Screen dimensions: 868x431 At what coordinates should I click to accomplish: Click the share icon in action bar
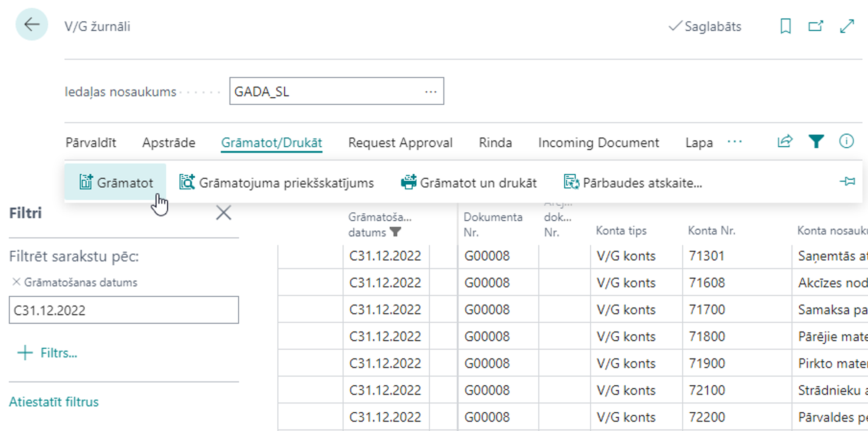785,142
